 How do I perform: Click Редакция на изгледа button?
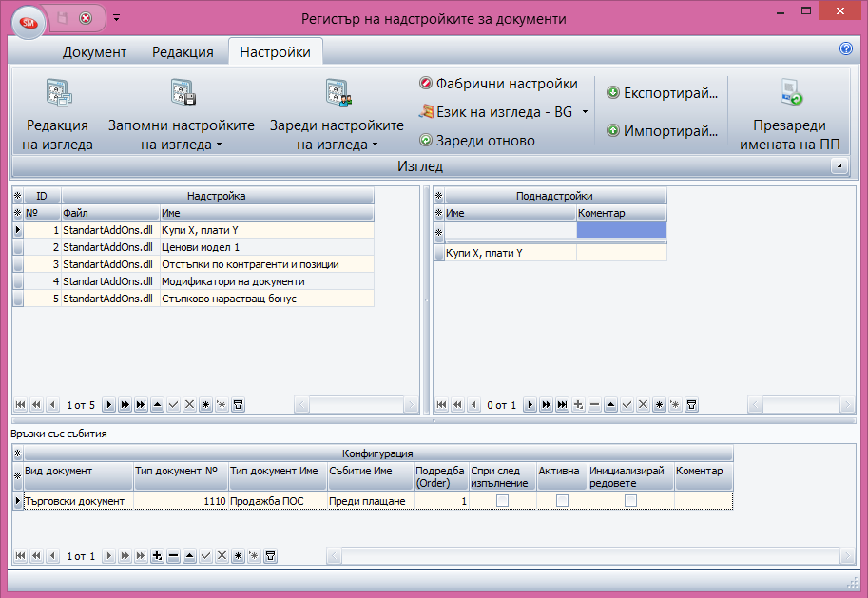click(58, 115)
